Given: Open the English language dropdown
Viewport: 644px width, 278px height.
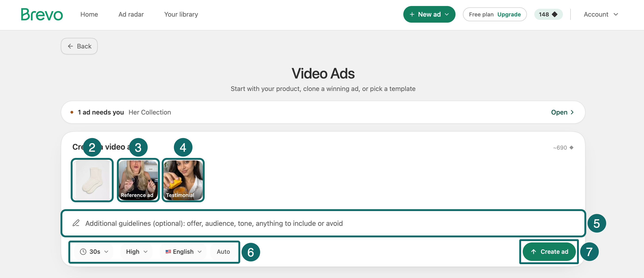Looking at the screenshot, I should 183,251.
